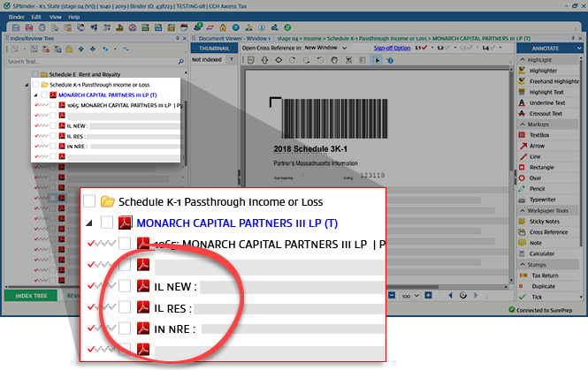Open the View menu

pos(55,17)
